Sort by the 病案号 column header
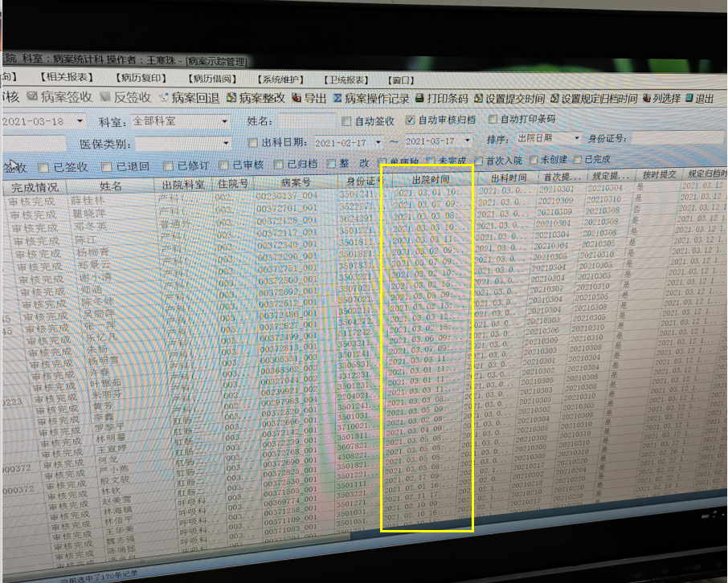728x583 pixels. point(296,182)
